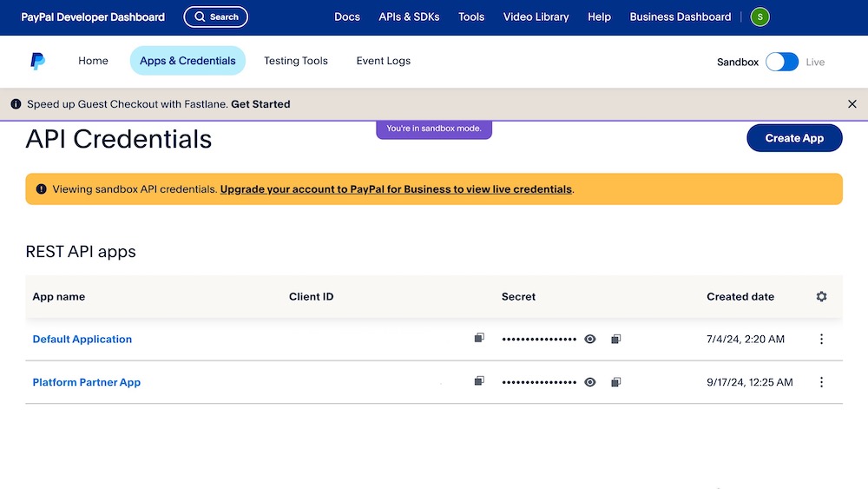Copy the Platform Partner App secret

[x=615, y=382]
